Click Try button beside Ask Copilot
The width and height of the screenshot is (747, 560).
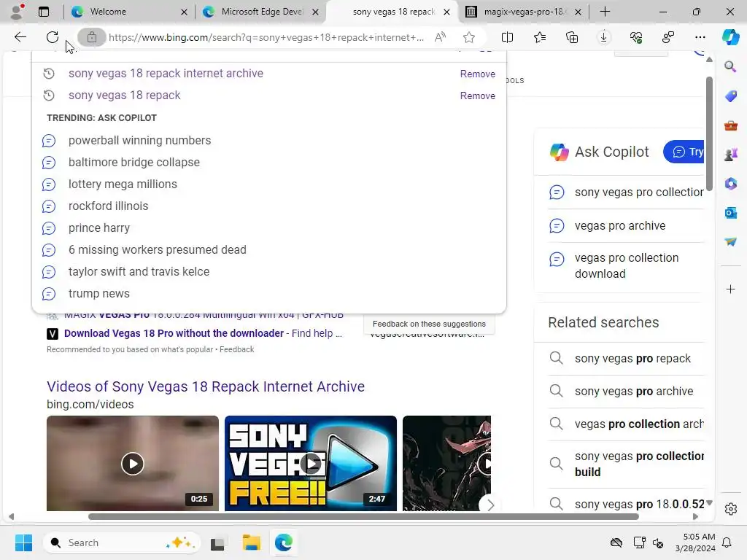click(x=684, y=152)
